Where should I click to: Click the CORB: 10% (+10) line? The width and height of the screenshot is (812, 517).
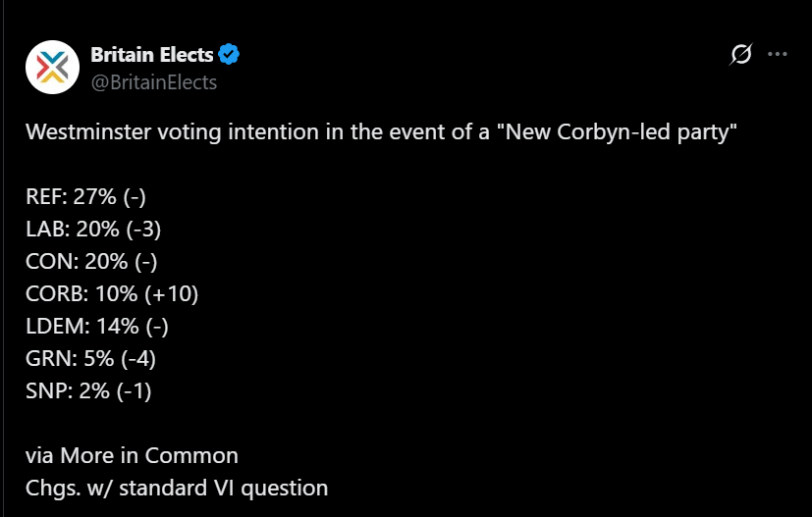tap(112, 294)
